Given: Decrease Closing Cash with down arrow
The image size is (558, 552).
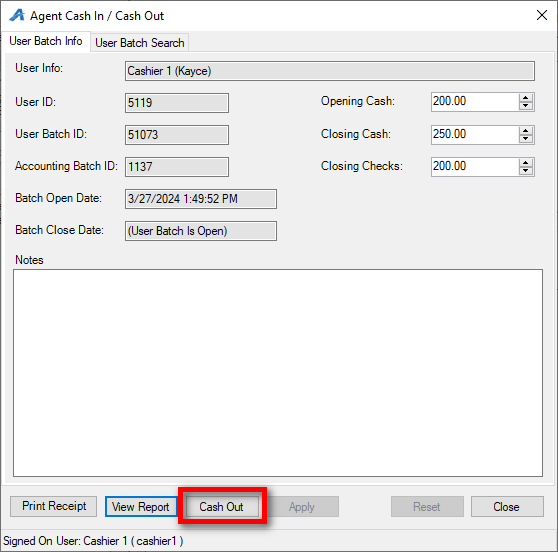Looking at the screenshot, I should coord(526,138).
